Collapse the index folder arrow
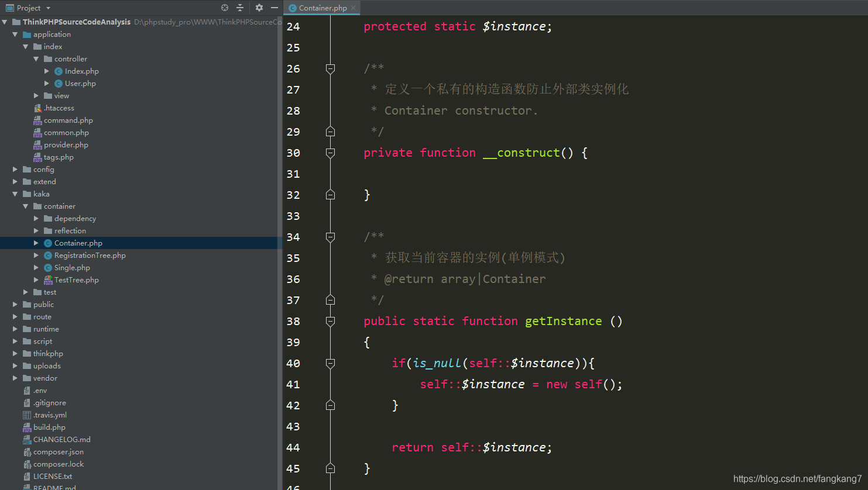Screen dimensions: 868x490 [26, 47]
